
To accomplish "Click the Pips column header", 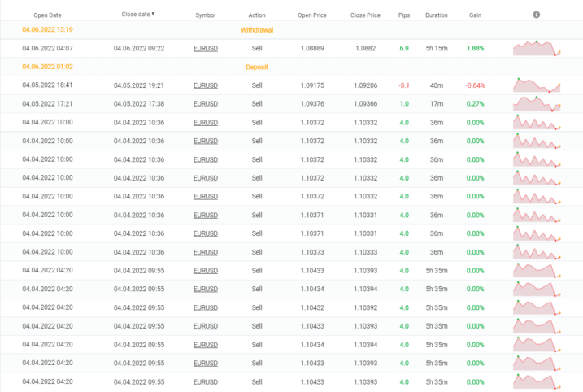I will pos(404,15).
